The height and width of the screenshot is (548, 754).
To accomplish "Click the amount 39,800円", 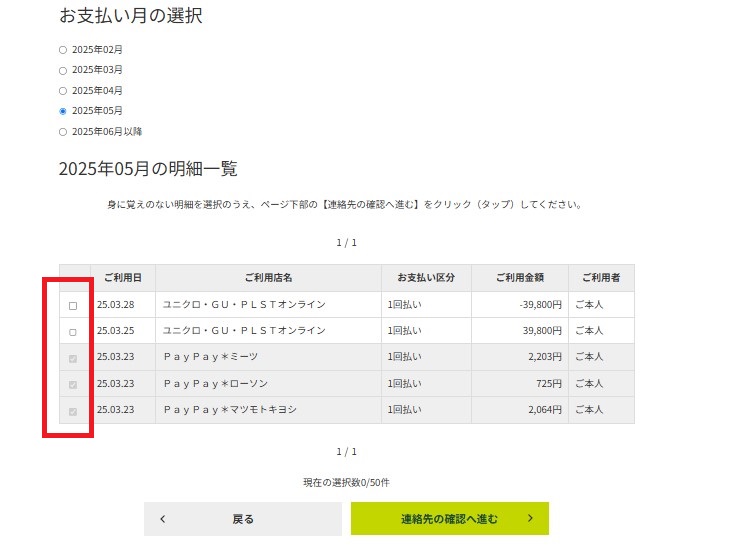I will click(542, 331).
